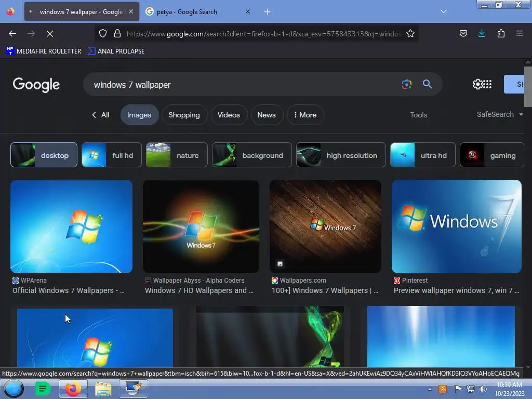Open the green notes taskbar app

[43, 389]
